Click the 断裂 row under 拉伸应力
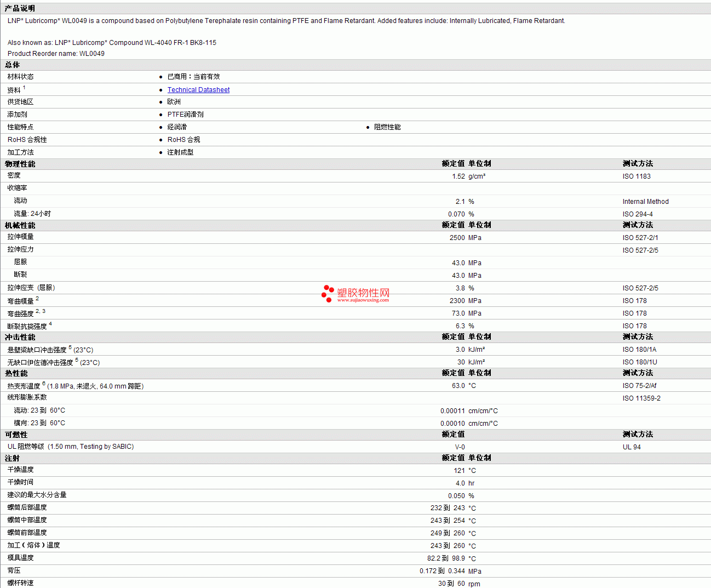 pos(20,275)
